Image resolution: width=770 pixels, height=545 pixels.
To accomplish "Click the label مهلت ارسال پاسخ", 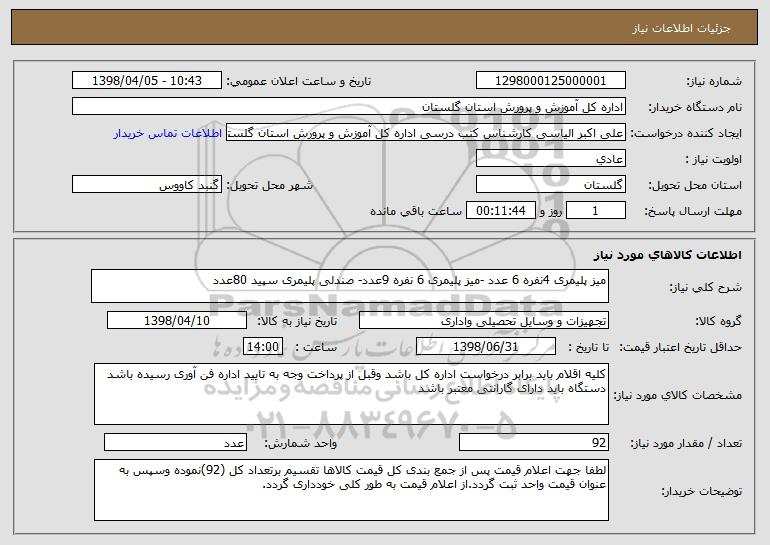I will pos(693,211).
